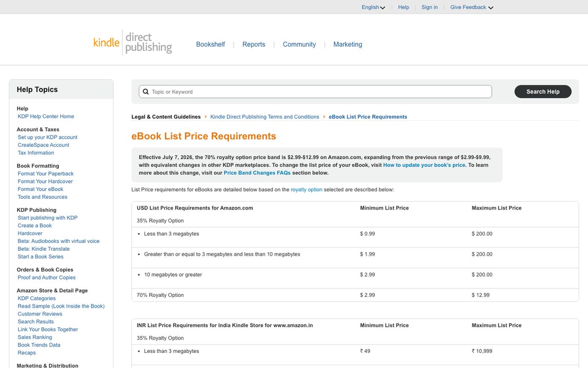Click the Topic or Keyword search field
The height and width of the screenshot is (368, 588).
coord(315,92)
